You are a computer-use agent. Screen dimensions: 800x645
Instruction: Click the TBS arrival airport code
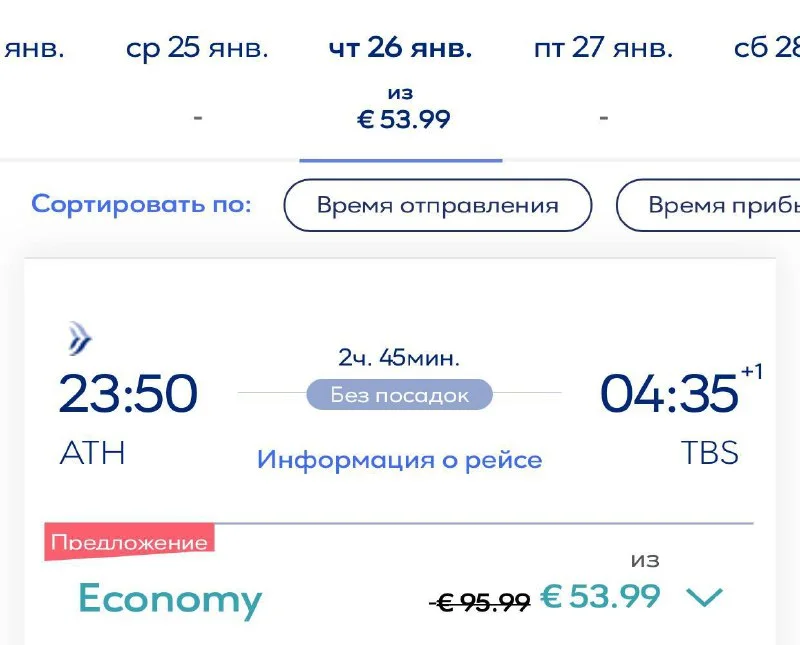710,453
